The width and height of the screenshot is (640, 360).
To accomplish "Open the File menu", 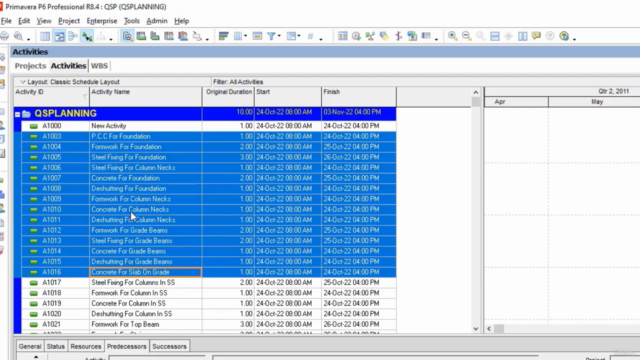I will (6, 21).
